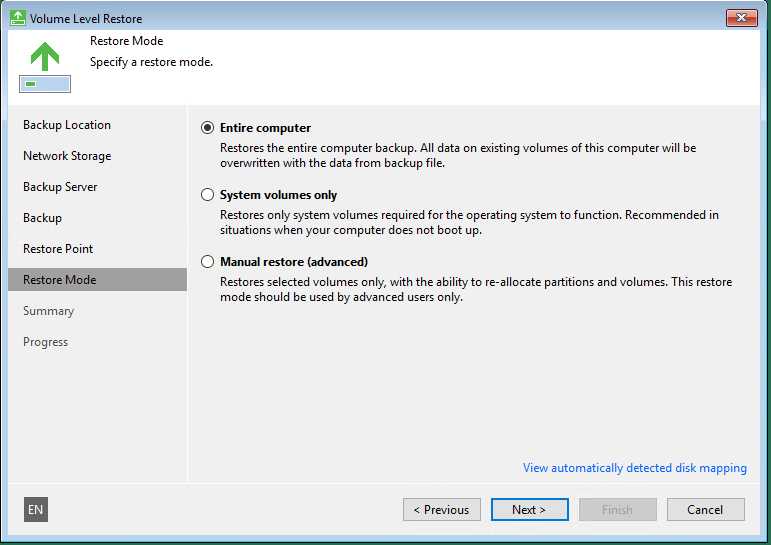The width and height of the screenshot is (771, 545).
Task: Go to the Backup Server step
Action: pos(60,187)
